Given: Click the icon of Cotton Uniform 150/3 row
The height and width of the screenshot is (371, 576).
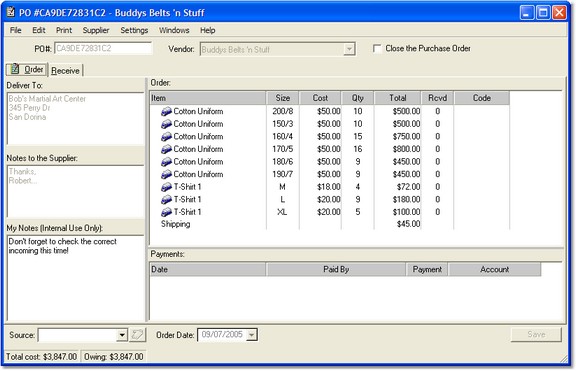Looking at the screenshot, I should tap(166, 124).
